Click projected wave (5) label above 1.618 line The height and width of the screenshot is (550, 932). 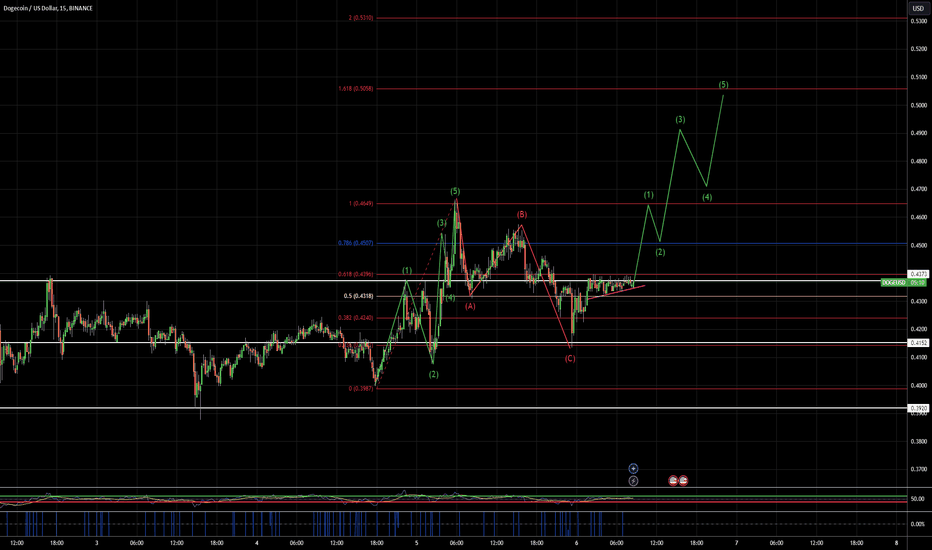pyautogui.click(x=723, y=84)
